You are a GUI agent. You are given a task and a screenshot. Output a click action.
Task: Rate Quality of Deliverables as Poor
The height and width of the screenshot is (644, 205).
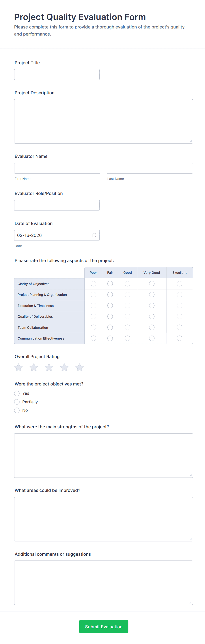pyautogui.click(x=93, y=316)
